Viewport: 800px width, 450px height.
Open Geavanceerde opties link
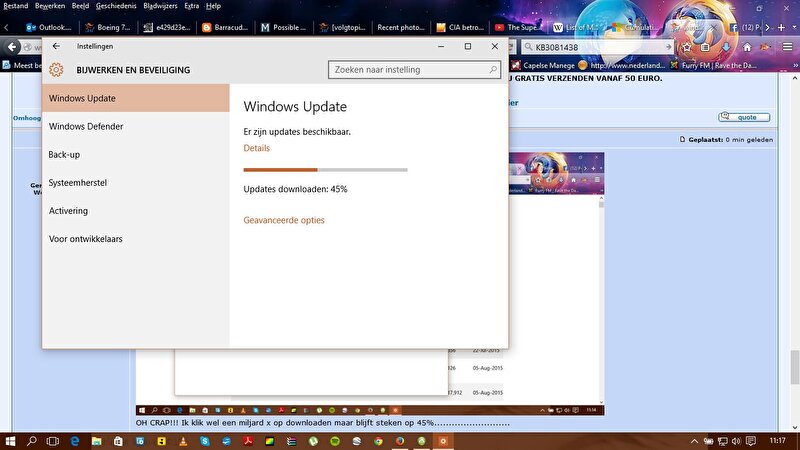[x=284, y=220]
